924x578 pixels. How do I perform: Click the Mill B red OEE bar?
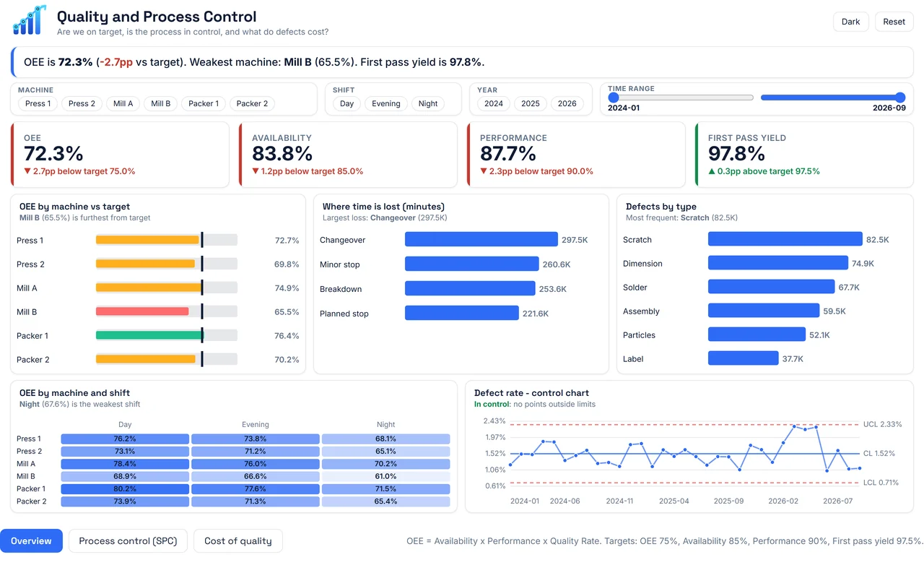click(142, 311)
